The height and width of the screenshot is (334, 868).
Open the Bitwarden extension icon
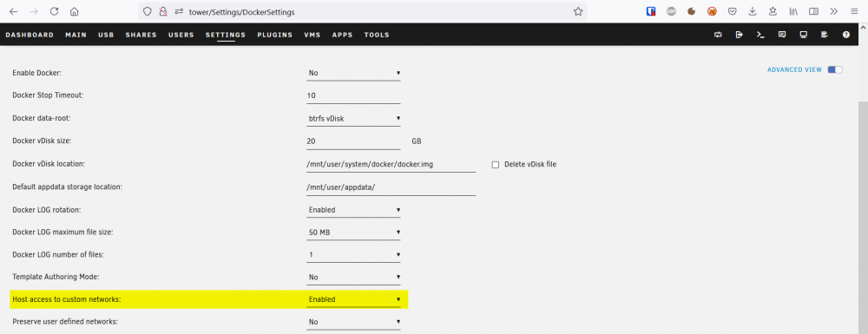coord(651,11)
